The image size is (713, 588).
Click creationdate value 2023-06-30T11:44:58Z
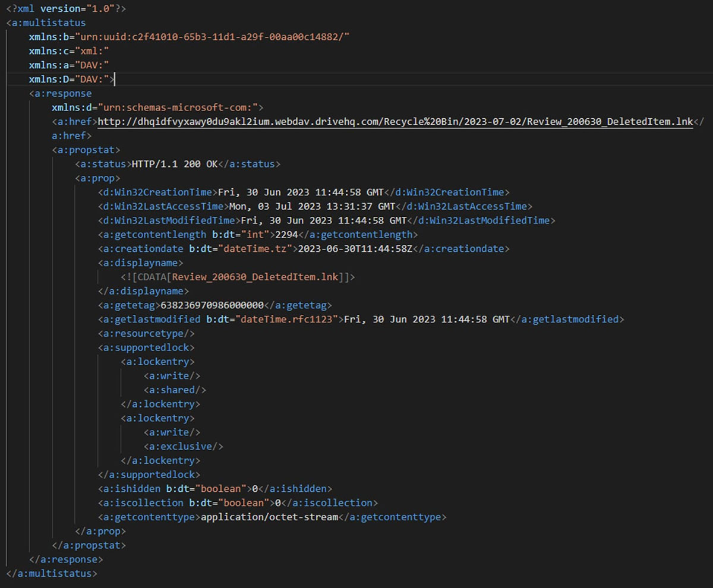pyautogui.click(x=355, y=249)
